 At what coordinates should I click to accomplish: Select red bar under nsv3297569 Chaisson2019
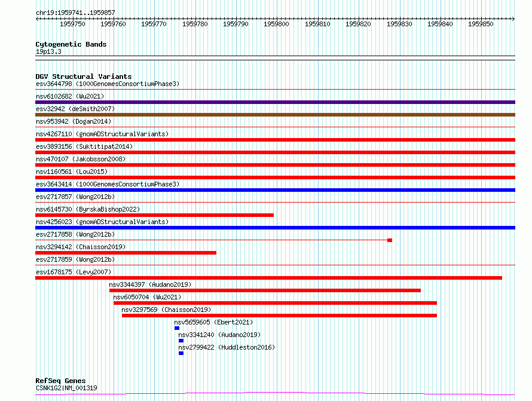[279, 316]
